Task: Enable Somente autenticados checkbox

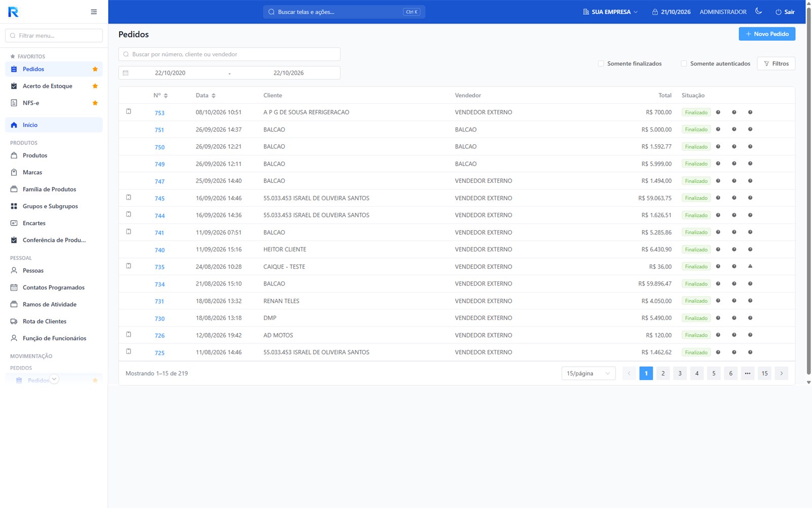Action: click(x=684, y=63)
